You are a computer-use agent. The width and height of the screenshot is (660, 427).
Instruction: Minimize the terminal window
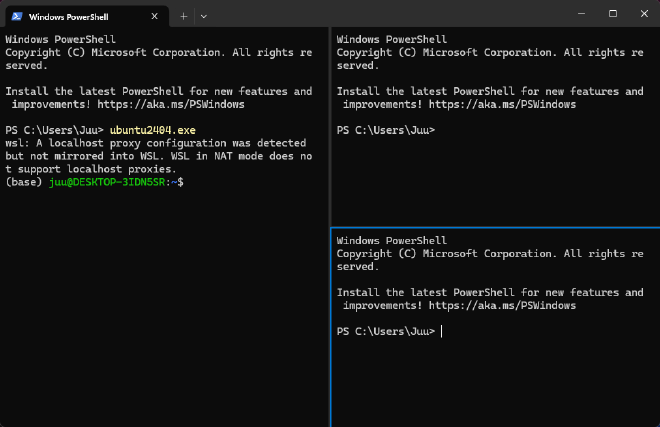[x=581, y=13]
